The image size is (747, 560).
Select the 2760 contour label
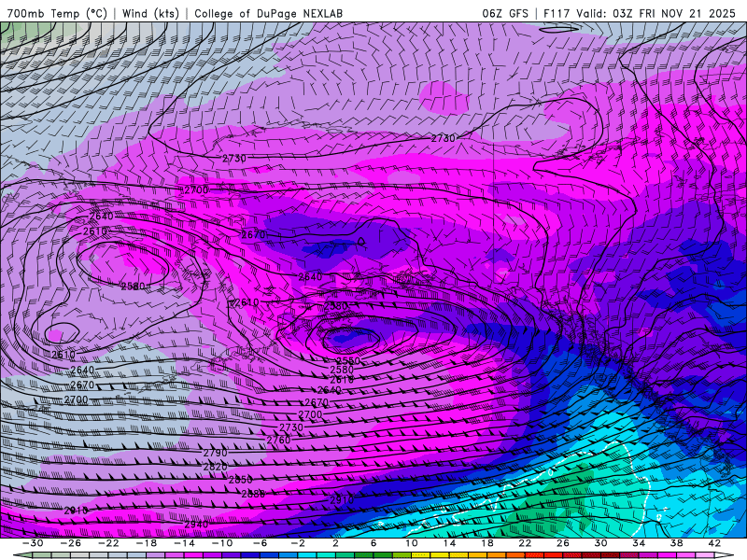278,440
